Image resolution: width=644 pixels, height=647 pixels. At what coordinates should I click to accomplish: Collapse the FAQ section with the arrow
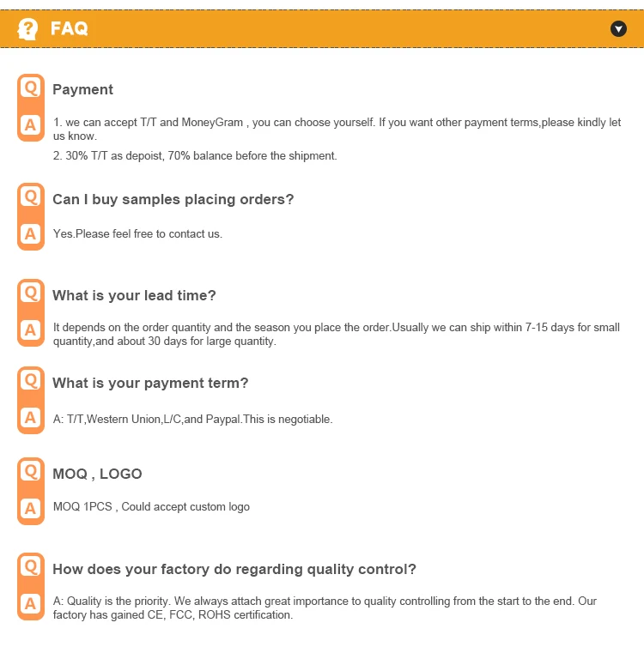618,28
